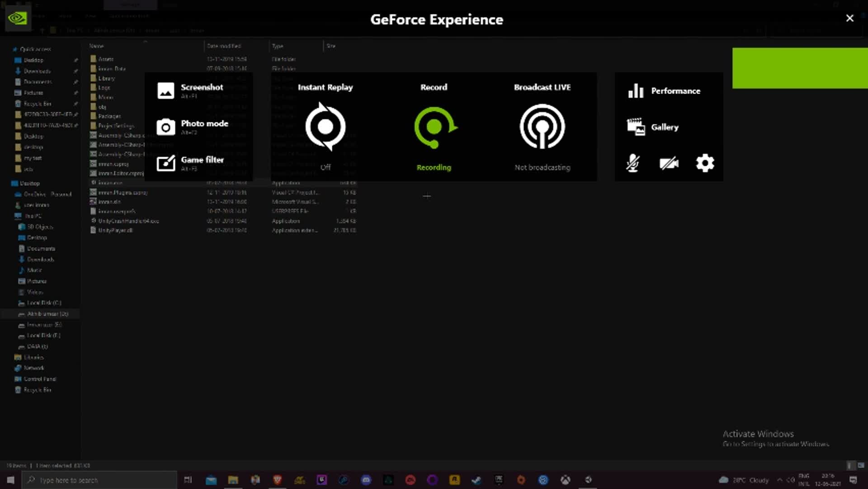Open the Game filter icon
This screenshot has width=868, height=489.
[165, 163]
